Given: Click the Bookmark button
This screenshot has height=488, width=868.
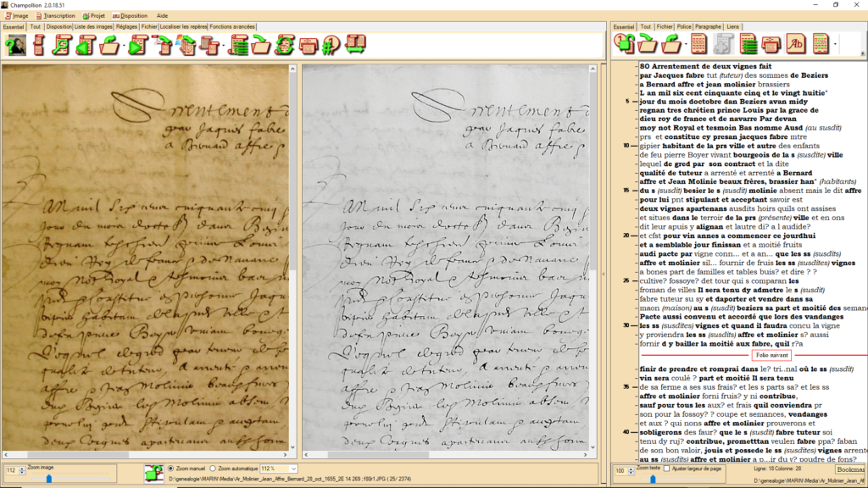Looking at the screenshot, I should point(851,469).
